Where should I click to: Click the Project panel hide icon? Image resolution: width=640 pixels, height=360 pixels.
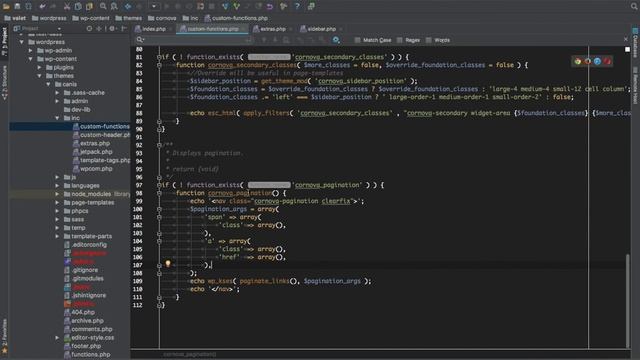click(124, 29)
